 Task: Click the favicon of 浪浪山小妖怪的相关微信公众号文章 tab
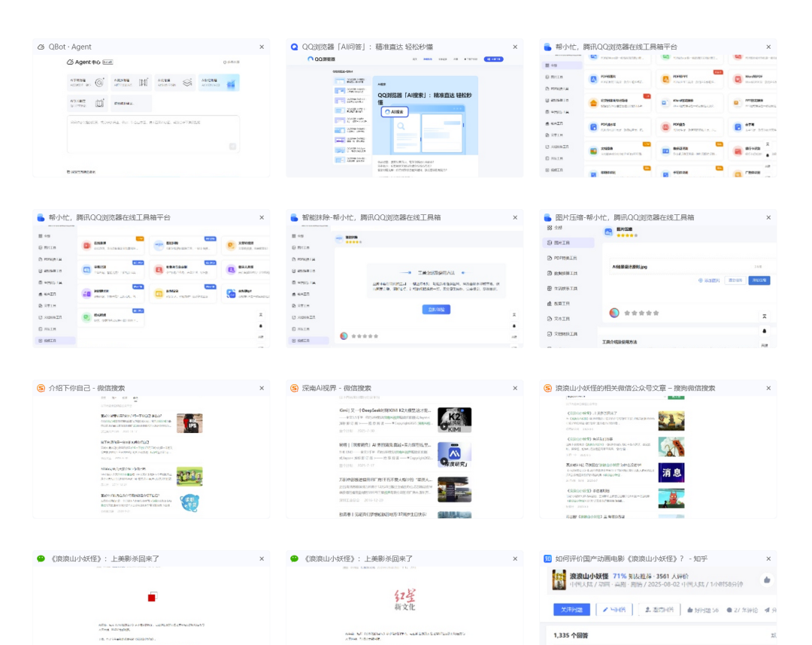pyautogui.click(x=547, y=388)
